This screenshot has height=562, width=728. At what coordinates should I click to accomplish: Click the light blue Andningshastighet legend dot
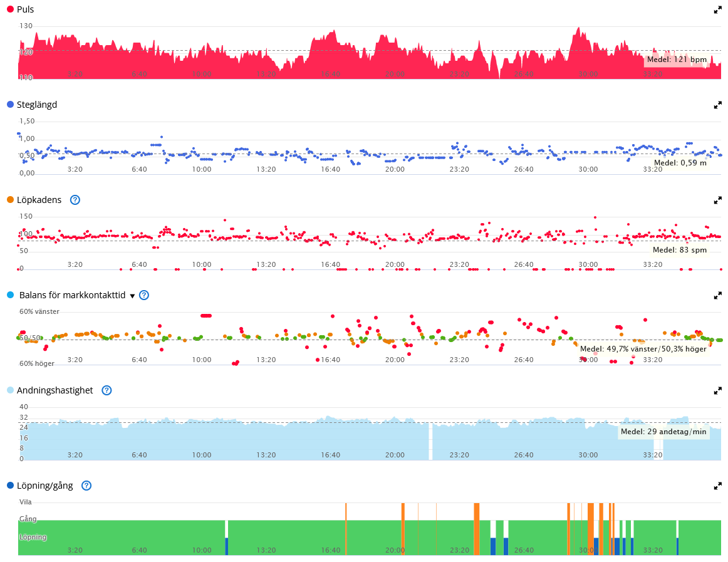coord(10,390)
